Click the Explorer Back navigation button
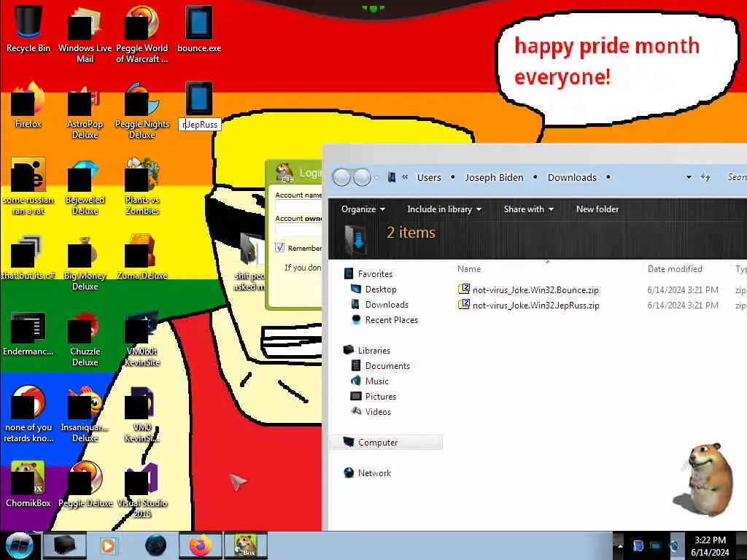This screenshot has height=560, width=747. click(x=341, y=178)
